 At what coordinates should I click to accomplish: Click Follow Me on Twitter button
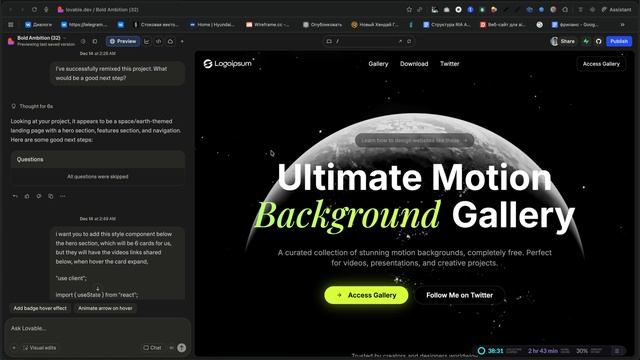(x=459, y=295)
